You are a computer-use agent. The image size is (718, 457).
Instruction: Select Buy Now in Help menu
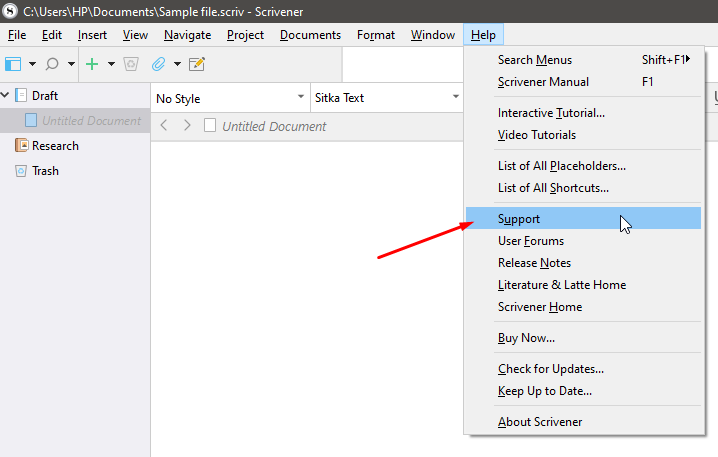583,338
